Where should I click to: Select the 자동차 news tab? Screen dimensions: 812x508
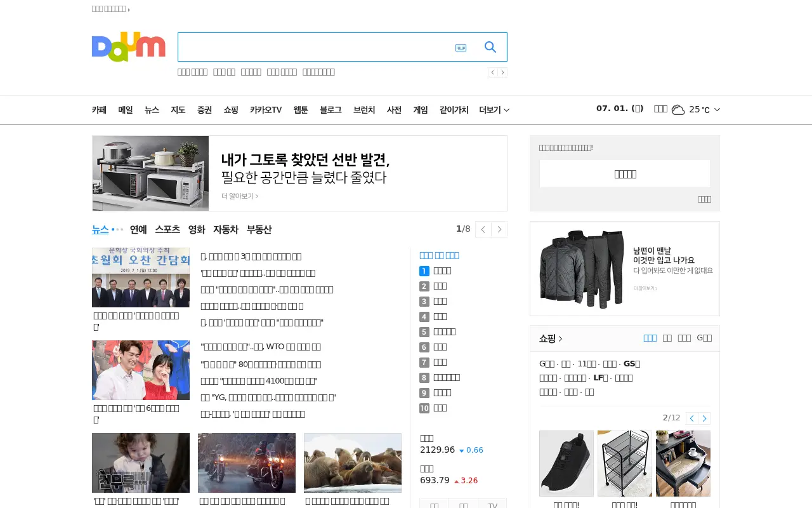pos(226,229)
